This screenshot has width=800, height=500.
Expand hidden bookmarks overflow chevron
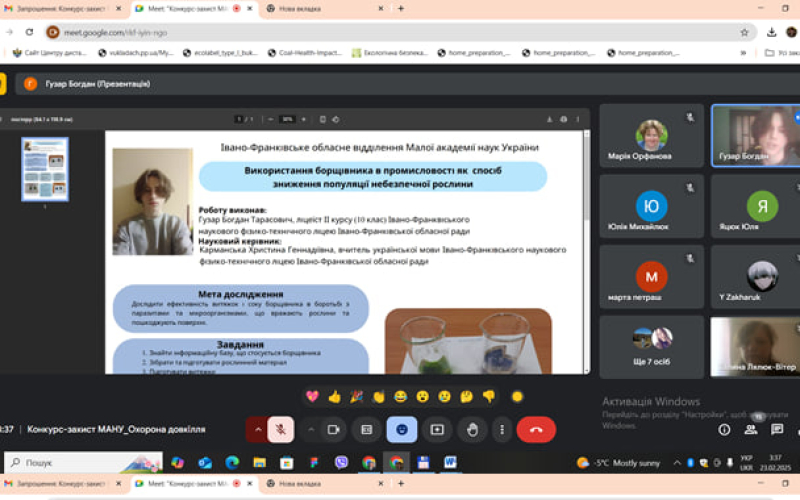point(743,53)
